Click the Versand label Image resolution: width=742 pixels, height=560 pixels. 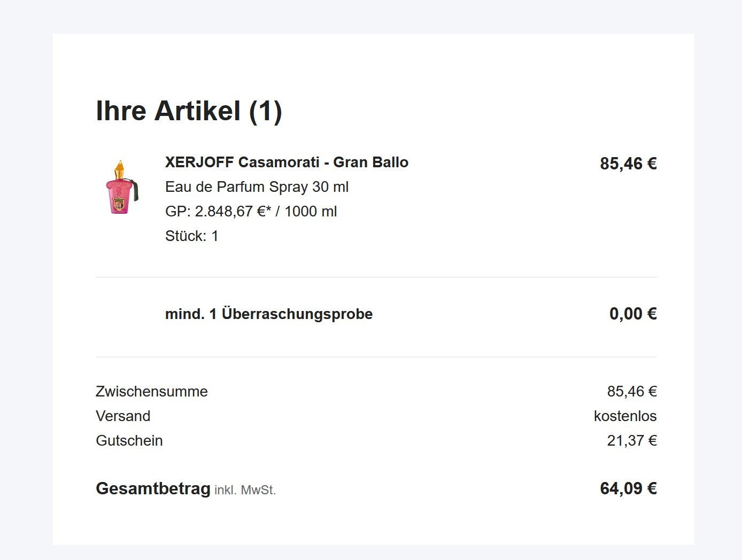pyautogui.click(x=123, y=416)
